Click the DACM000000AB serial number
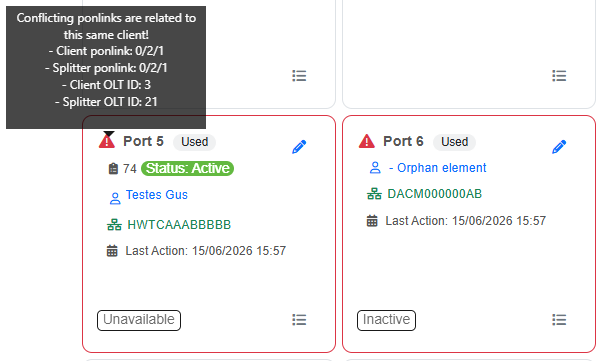Screen dimensions: 604x361 [435, 194]
